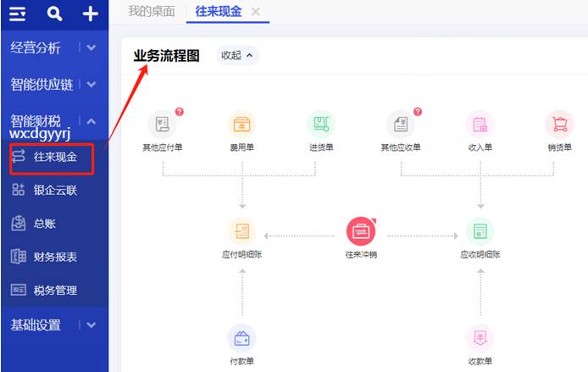Select 银企云联 in the sidebar menu

point(55,191)
